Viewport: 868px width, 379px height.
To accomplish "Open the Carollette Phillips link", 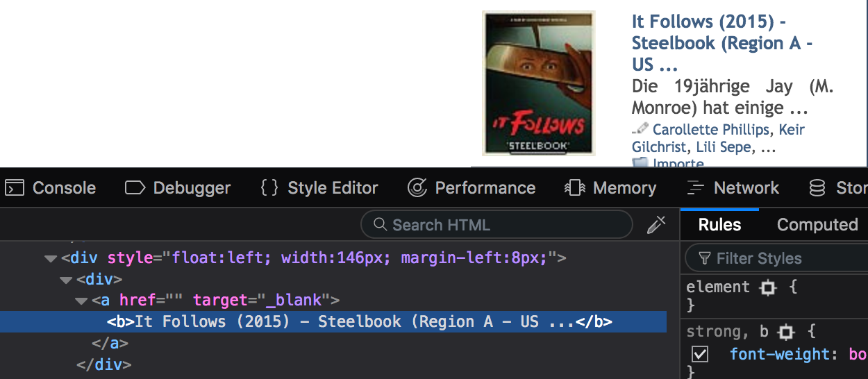I will tap(710, 130).
